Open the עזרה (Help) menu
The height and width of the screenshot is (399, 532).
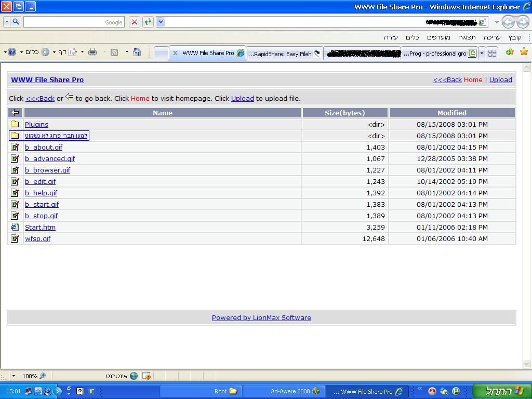coord(391,37)
